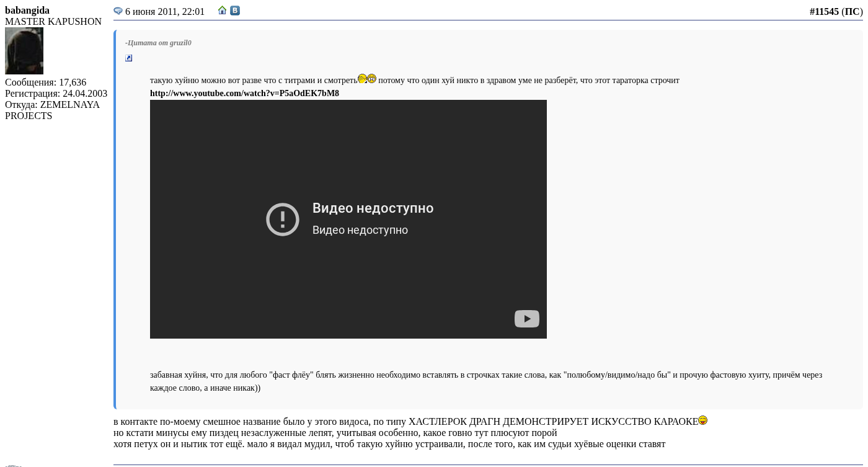Open post permalink #11545
The height and width of the screenshot is (467, 868).
824,12
